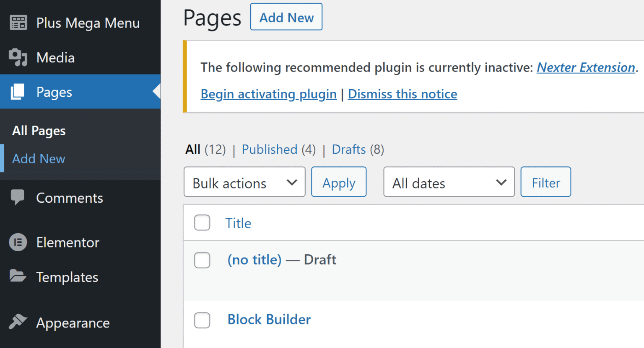
Task: Select the Block Builder page checkbox
Action: [x=202, y=320]
